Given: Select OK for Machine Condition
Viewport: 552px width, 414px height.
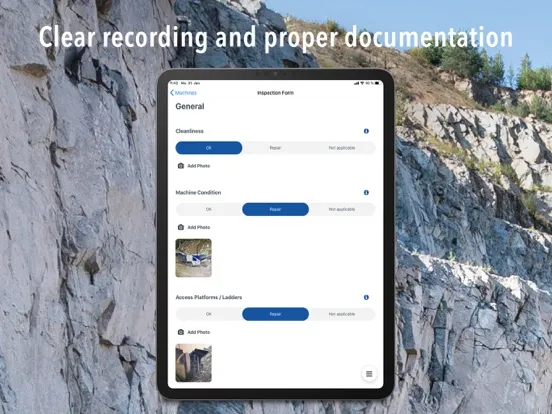Looking at the screenshot, I should (x=209, y=209).
